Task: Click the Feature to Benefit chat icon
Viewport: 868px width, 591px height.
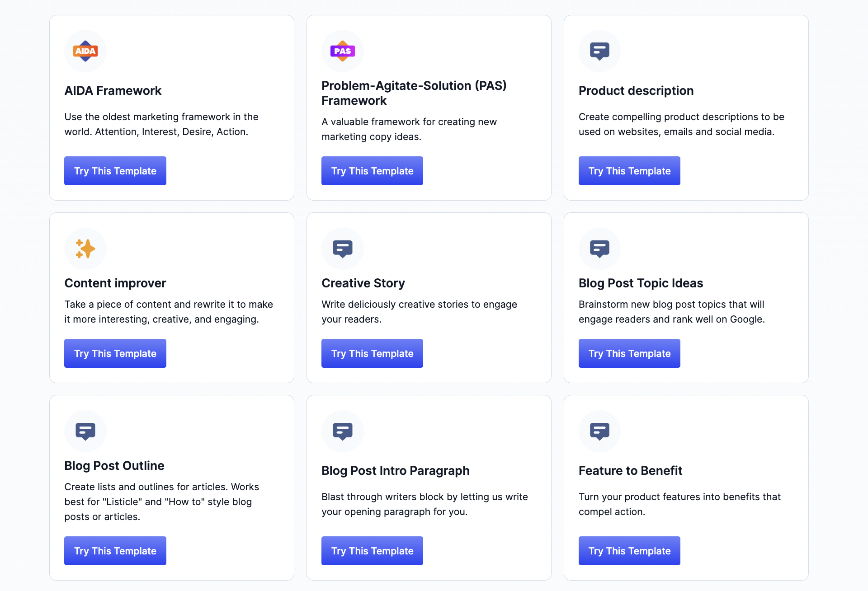Action: [x=599, y=431]
